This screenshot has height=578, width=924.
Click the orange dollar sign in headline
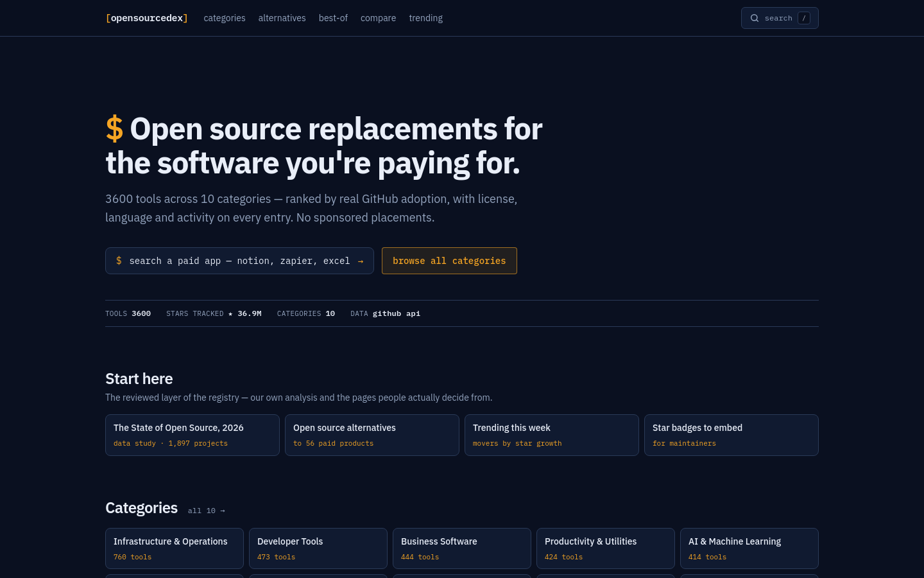[x=114, y=129]
